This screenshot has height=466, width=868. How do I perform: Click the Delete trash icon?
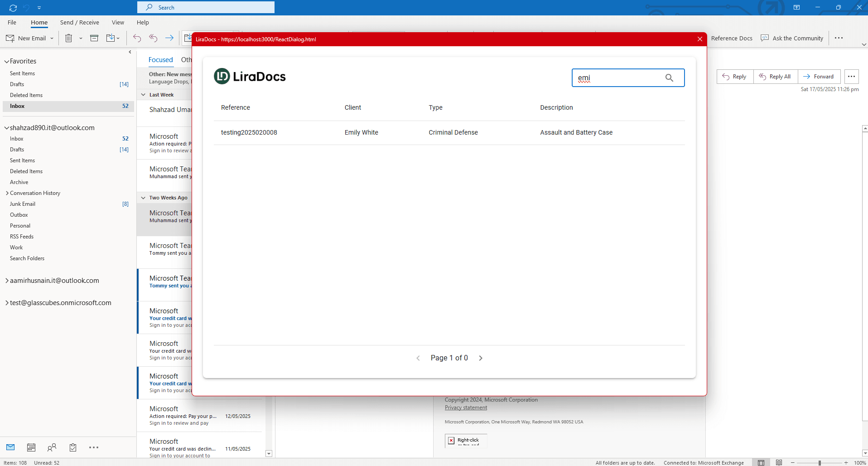pyautogui.click(x=68, y=38)
